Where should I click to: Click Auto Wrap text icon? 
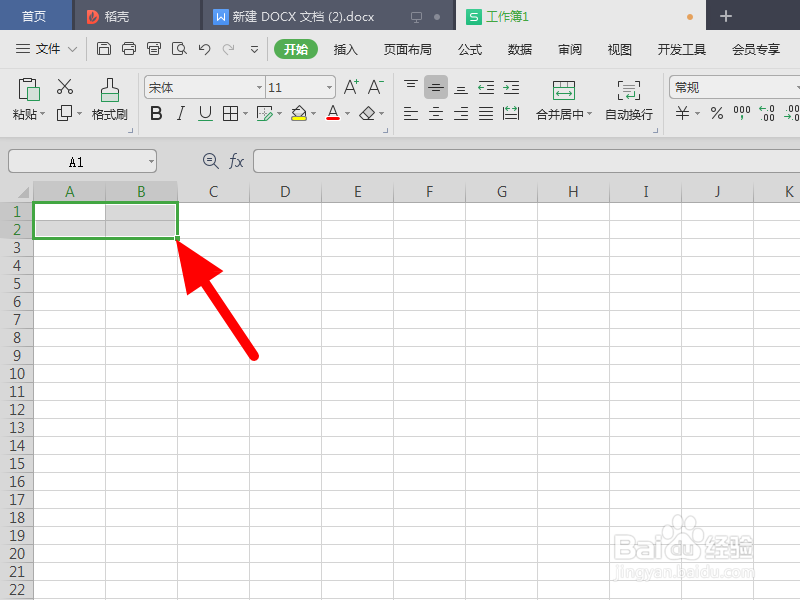[629, 91]
